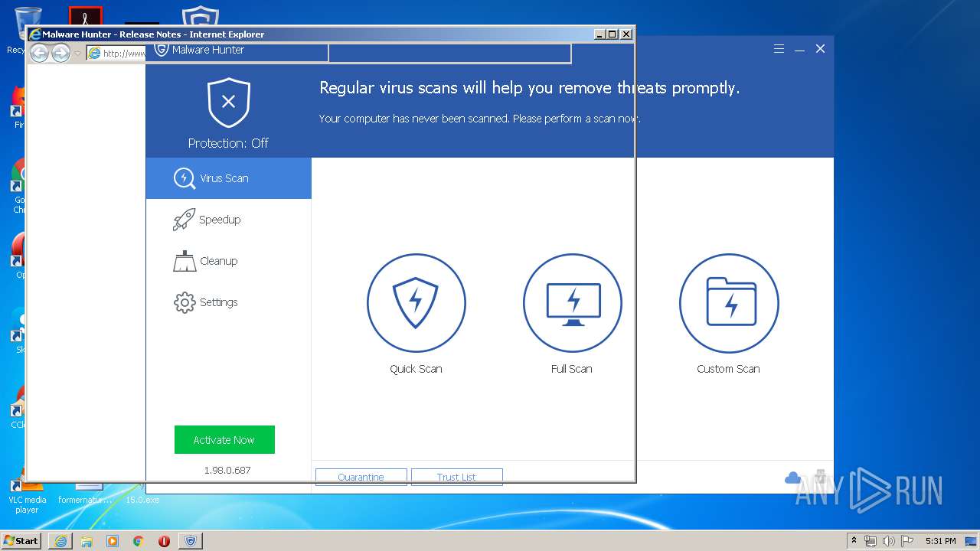The width and height of the screenshot is (980, 551).
Task: Open the Cleanup section
Action: (x=229, y=261)
